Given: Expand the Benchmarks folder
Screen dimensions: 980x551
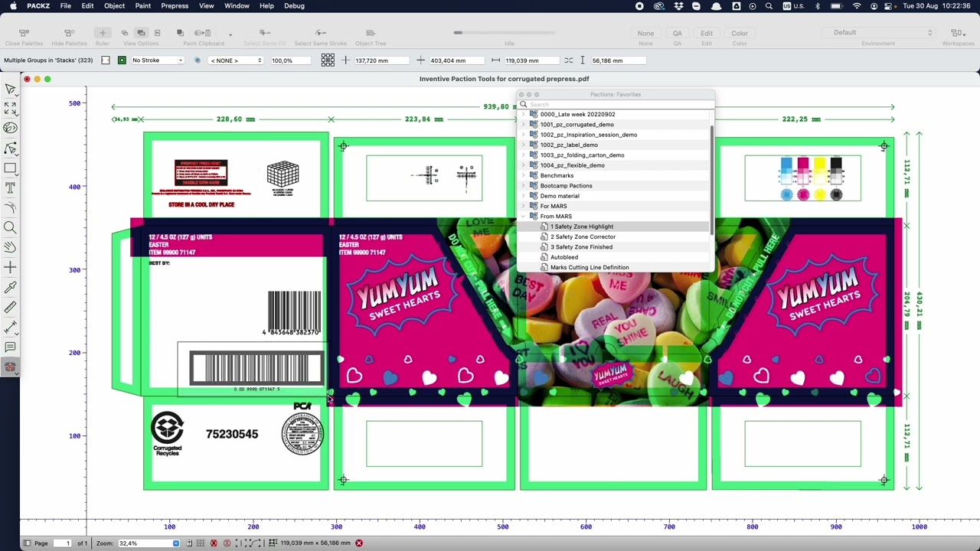Looking at the screenshot, I should click(x=524, y=175).
